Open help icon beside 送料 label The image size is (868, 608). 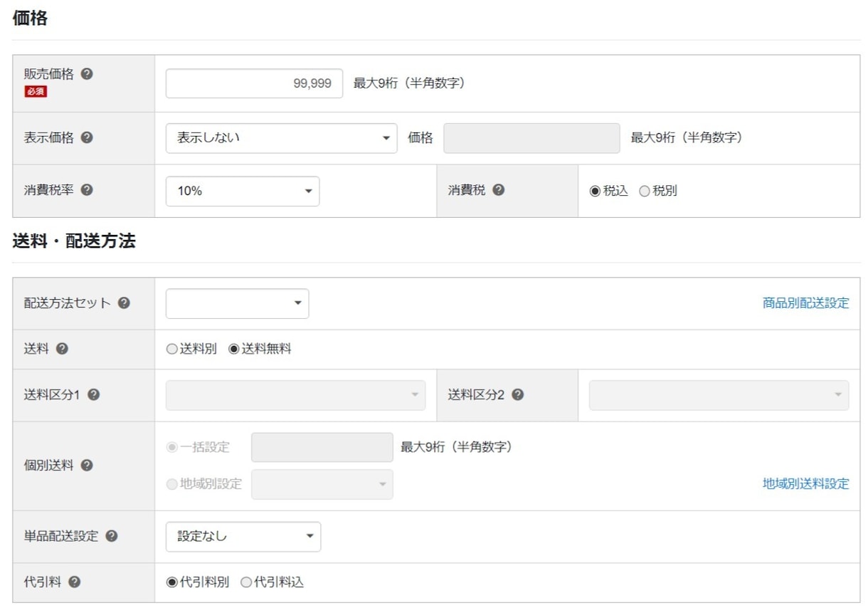pyautogui.click(x=62, y=349)
